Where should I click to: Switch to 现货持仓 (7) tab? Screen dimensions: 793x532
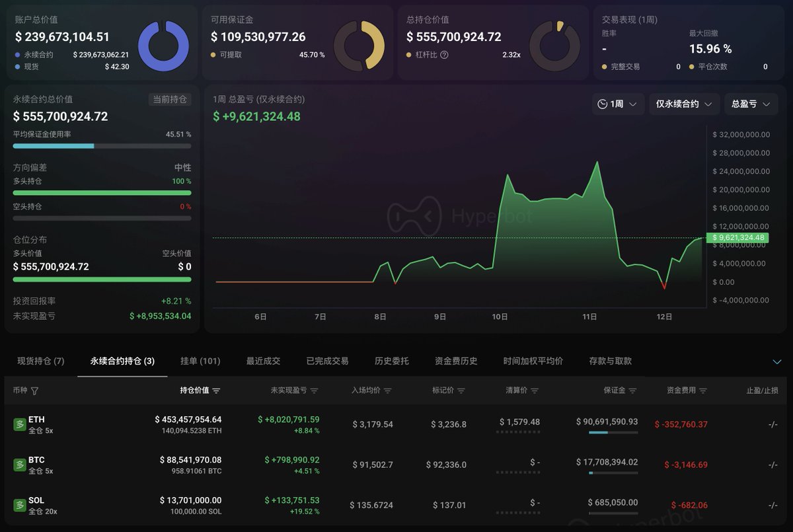[x=41, y=361]
